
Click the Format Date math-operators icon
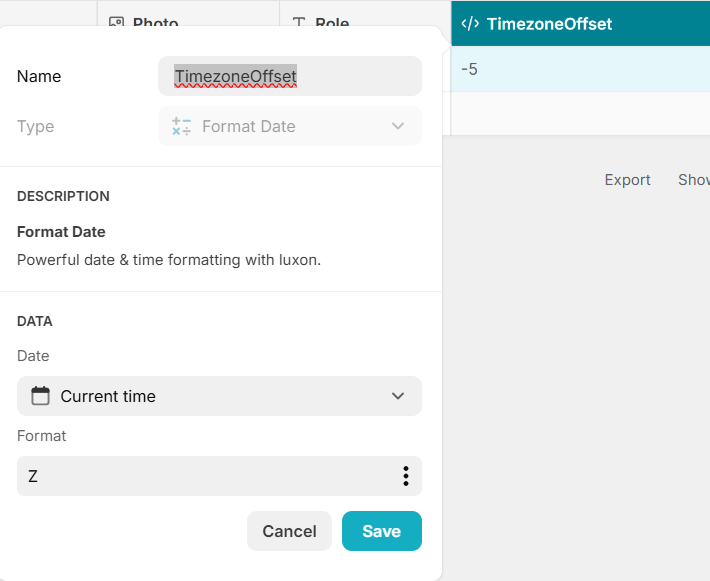tap(181, 126)
